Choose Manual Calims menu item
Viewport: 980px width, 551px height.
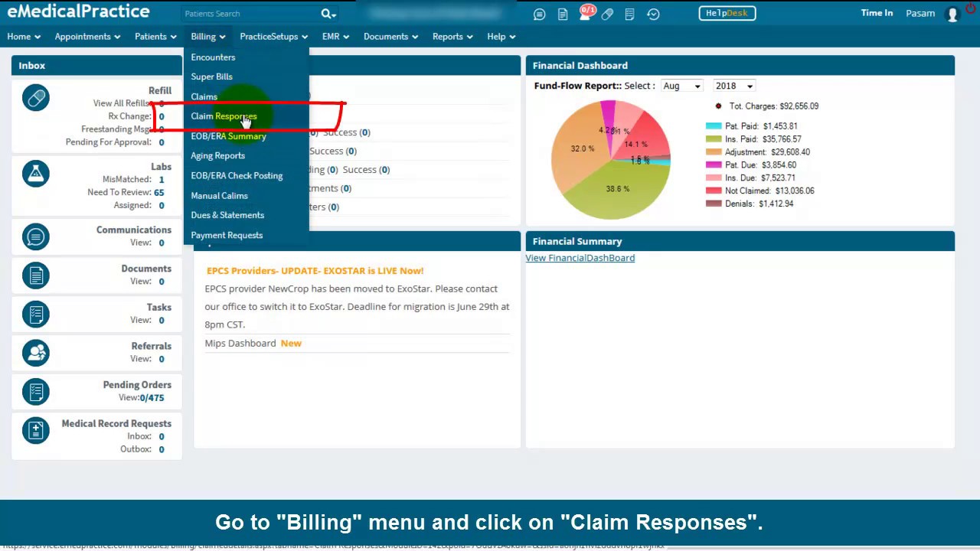pyautogui.click(x=219, y=196)
